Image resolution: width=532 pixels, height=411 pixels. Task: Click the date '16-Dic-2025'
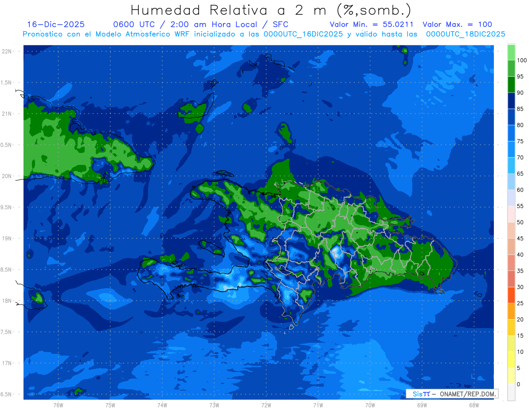click(56, 24)
